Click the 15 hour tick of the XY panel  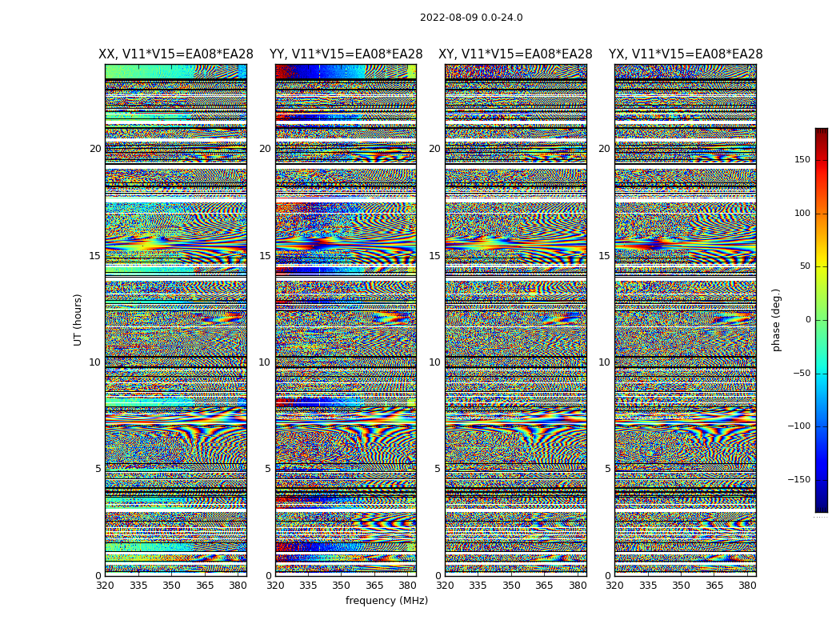tap(435, 255)
